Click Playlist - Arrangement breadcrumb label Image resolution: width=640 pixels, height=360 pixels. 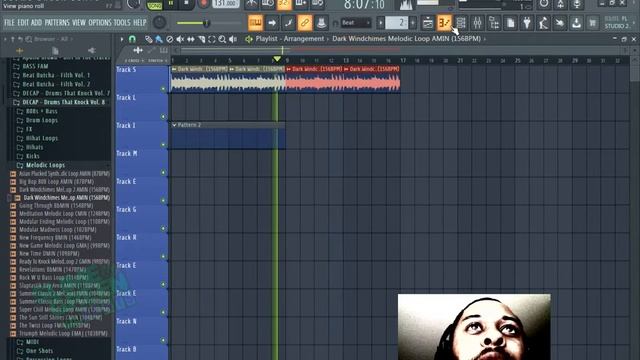click(x=289, y=39)
